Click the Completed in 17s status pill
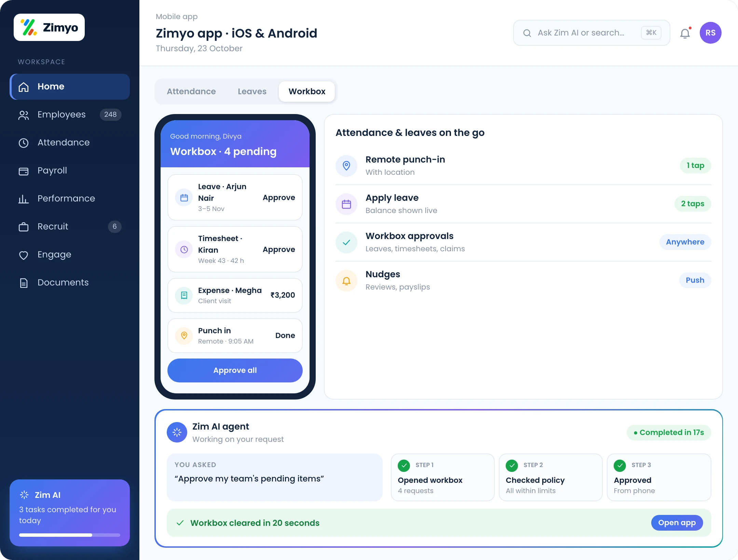The width and height of the screenshot is (738, 560). click(669, 433)
